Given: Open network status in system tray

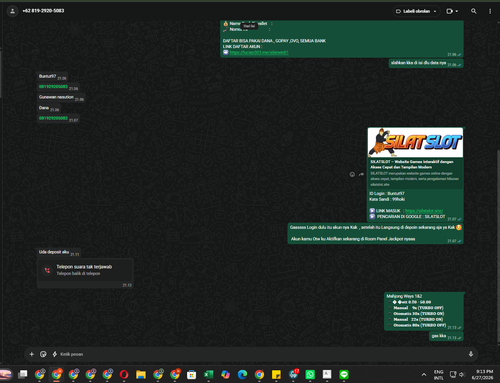Looking at the screenshot, I should [x=453, y=375].
